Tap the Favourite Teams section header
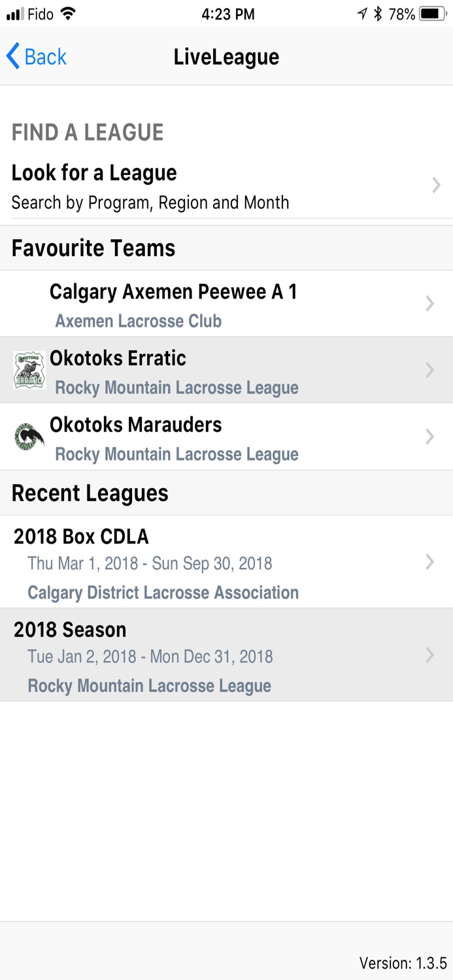The height and width of the screenshot is (980, 453). (x=93, y=248)
